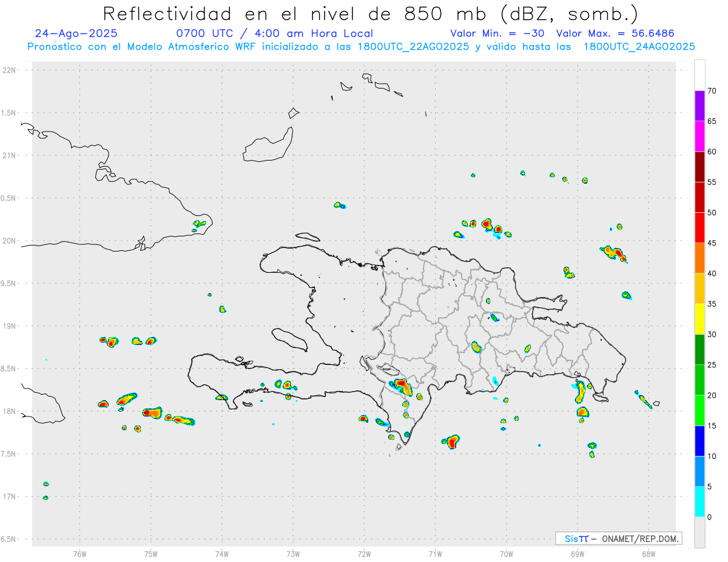Viewport: 728px width, 562px height.
Task: Click the '74W' longitude label
Action: pyautogui.click(x=222, y=554)
